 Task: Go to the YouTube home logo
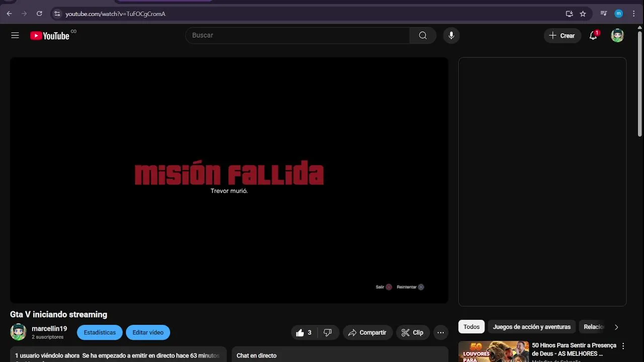[49, 36]
